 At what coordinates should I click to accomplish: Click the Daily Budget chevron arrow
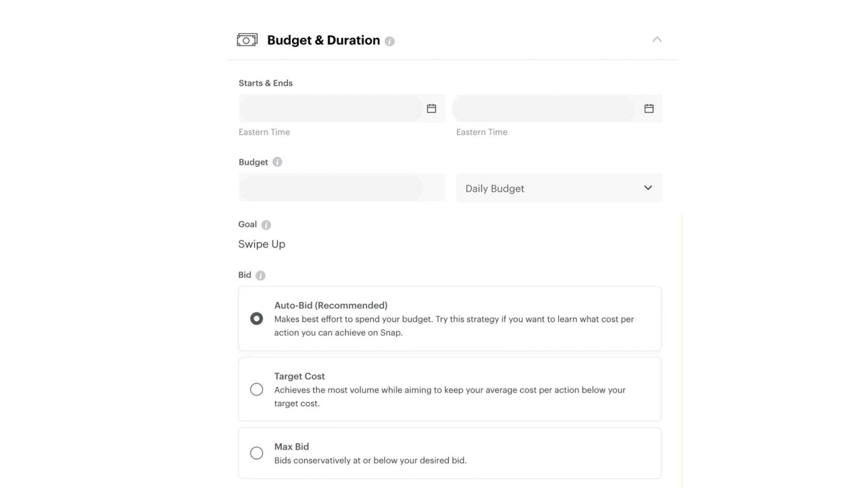pos(648,188)
